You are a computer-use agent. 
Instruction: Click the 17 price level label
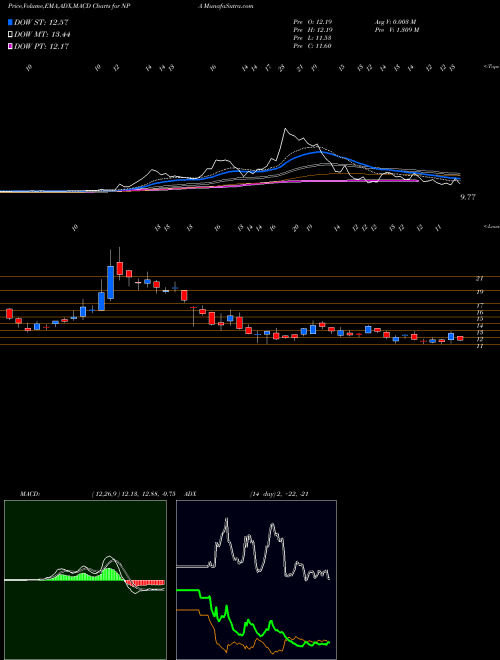click(479, 306)
